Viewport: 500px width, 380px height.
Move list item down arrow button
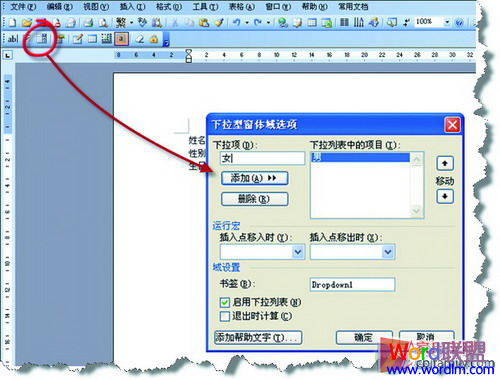point(445,196)
